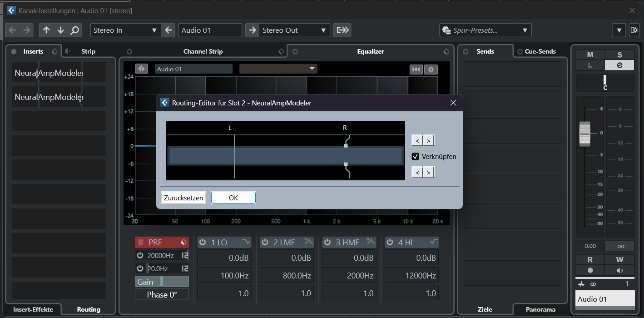Click Inserts tab preset diamond icon

pyautogui.click(x=54, y=51)
